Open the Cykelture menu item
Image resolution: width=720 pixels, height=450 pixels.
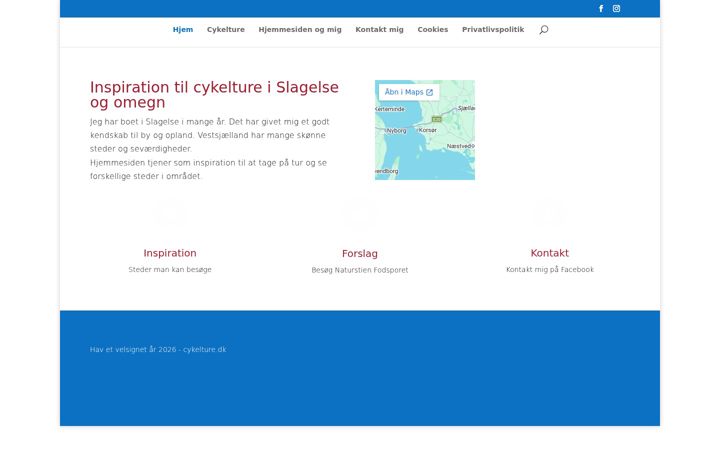click(x=225, y=29)
